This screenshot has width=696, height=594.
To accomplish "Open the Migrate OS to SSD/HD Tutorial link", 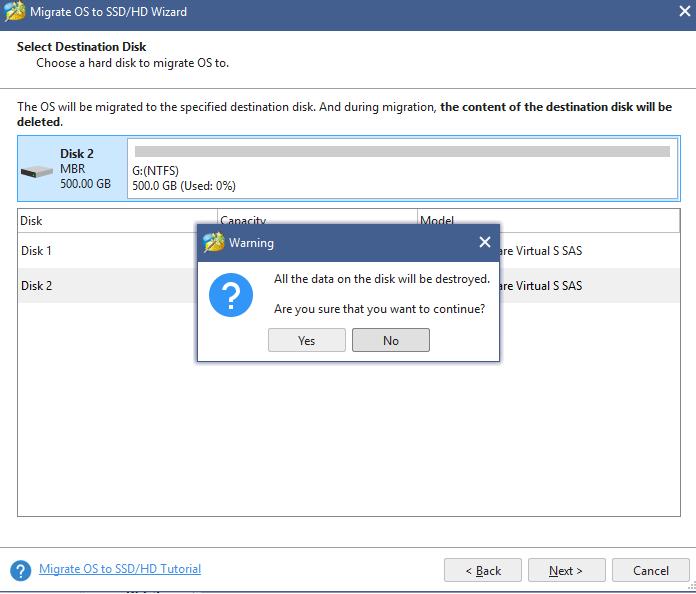I will point(120,569).
